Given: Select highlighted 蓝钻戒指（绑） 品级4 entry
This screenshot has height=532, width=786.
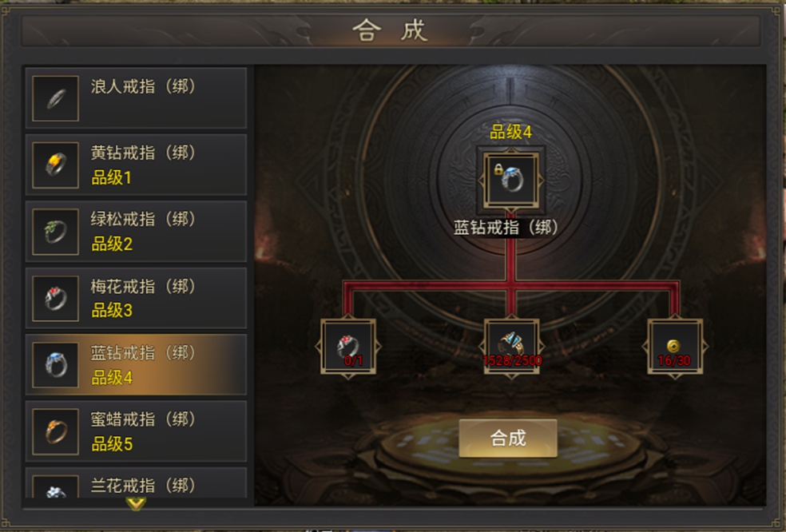Looking at the screenshot, I should 136,364.
